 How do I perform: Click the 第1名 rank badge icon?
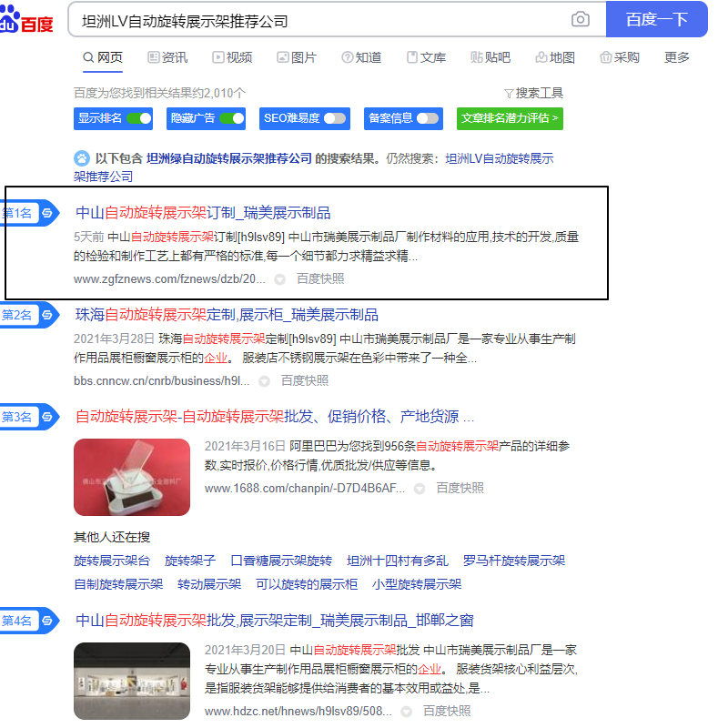click(x=47, y=213)
